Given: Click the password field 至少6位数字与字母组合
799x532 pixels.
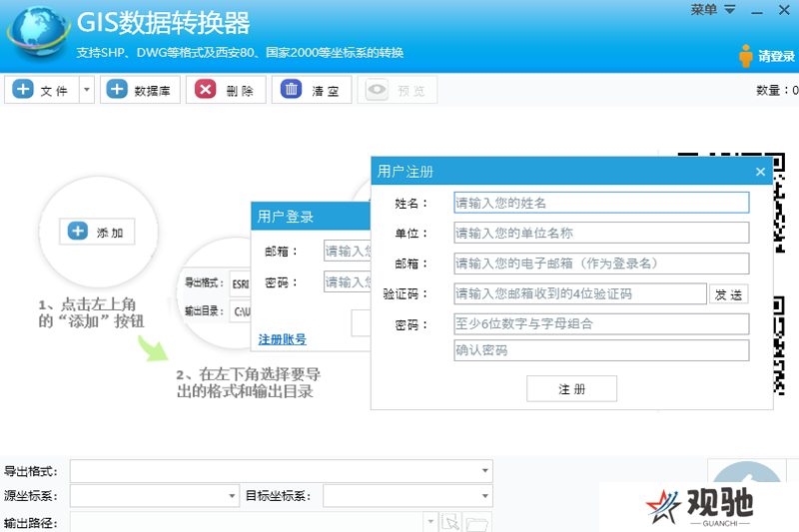Looking at the screenshot, I should tap(601, 323).
